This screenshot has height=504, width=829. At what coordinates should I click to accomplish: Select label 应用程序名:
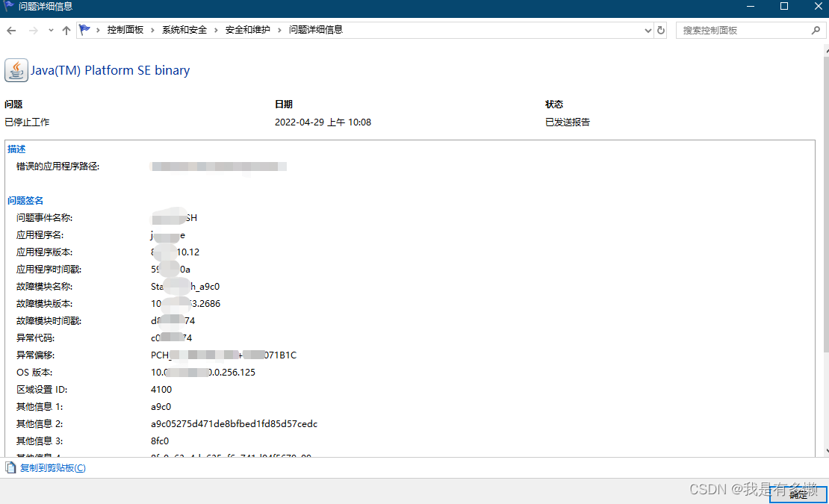pyautogui.click(x=40, y=235)
